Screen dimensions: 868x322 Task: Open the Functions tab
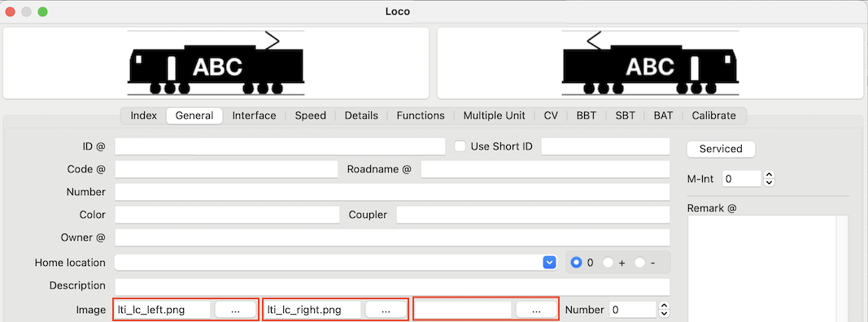421,115
